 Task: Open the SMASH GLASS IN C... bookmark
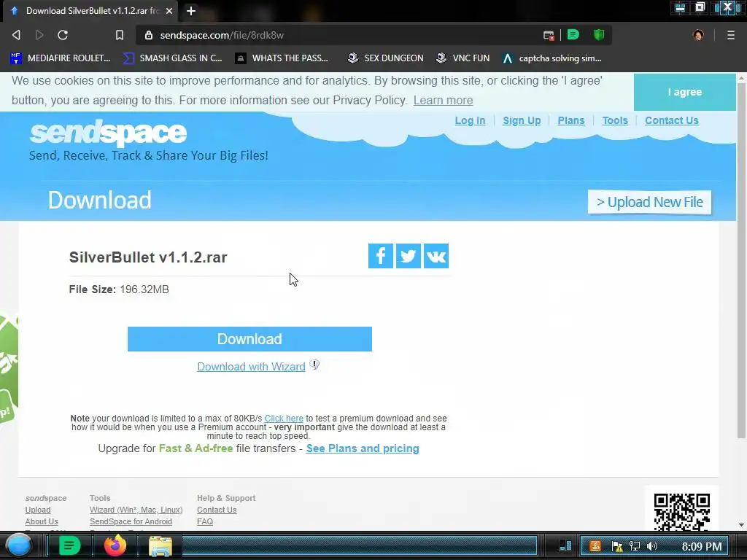tap(172, 58)
